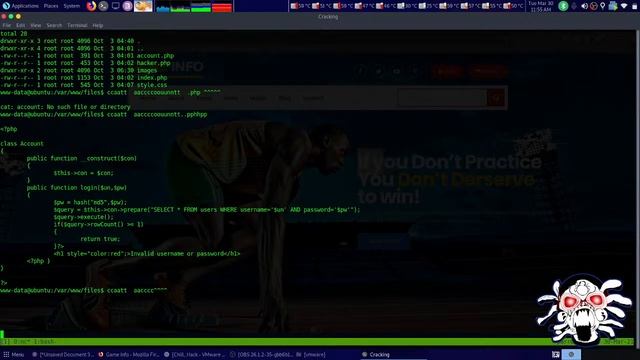Click the first workspace switcher button

[x=556, y=355]
